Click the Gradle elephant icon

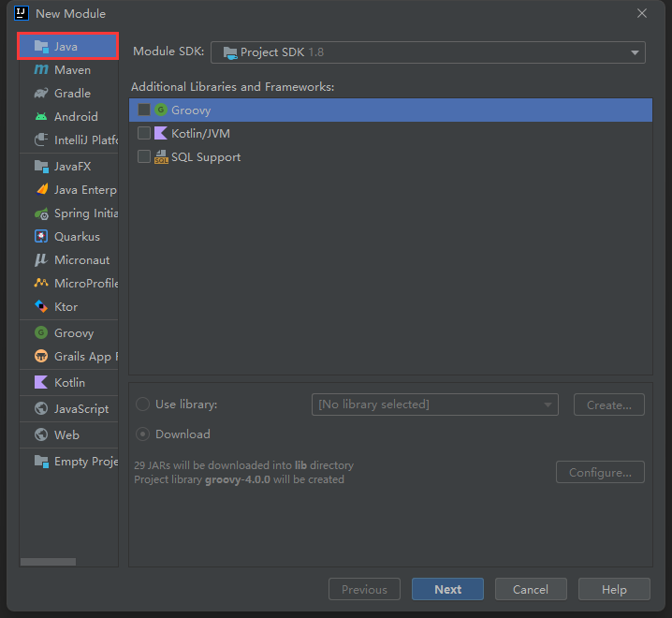click(x=41, y=93)
